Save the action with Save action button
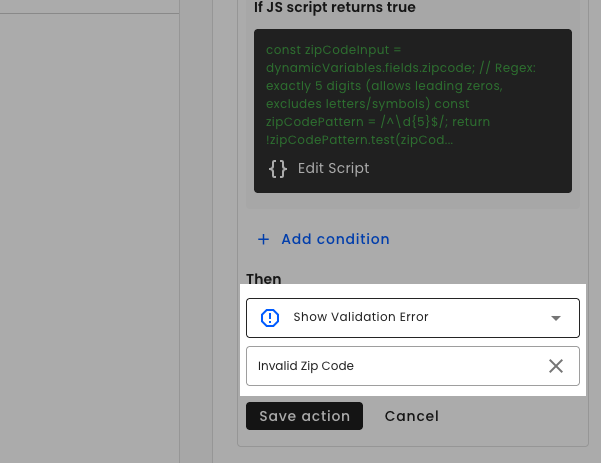The width and height of the screenshot is (601, 463). 304,416
